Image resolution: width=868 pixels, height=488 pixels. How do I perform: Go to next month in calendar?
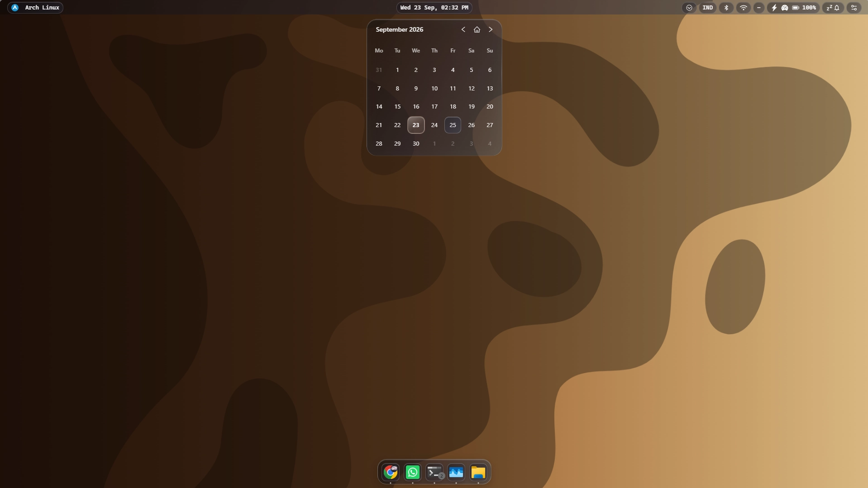coord(491,29)
